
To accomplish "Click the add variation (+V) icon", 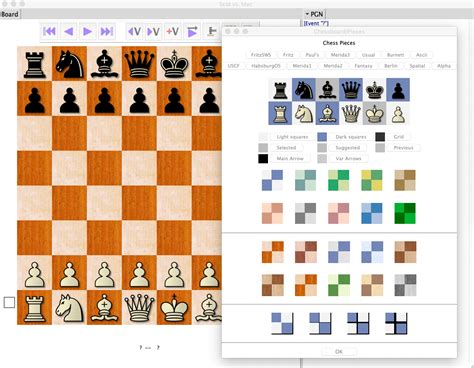I will pos(173,32).
